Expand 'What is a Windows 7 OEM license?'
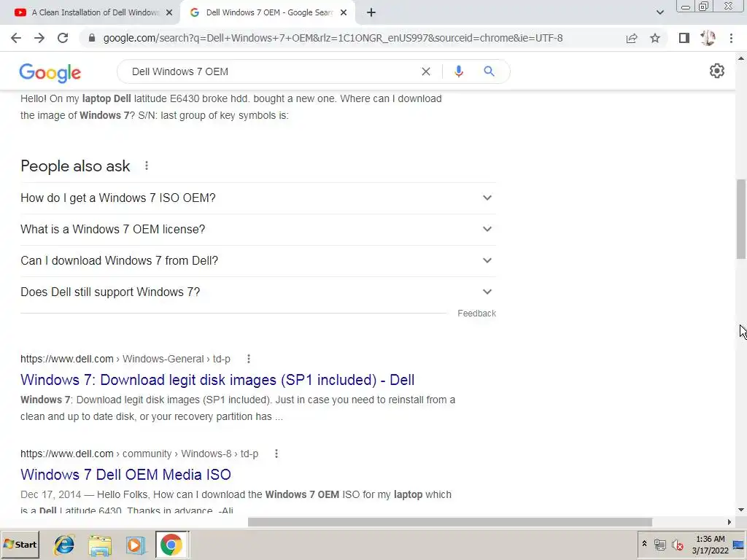747x560 pixels. 258,230
